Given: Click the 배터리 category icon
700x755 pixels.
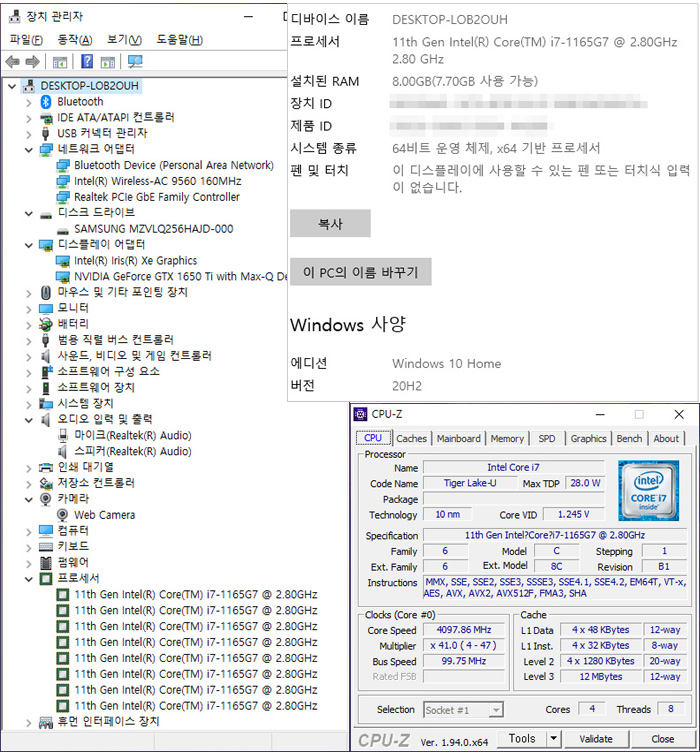Looking at the screenshot, I should [x=46, y=324].
